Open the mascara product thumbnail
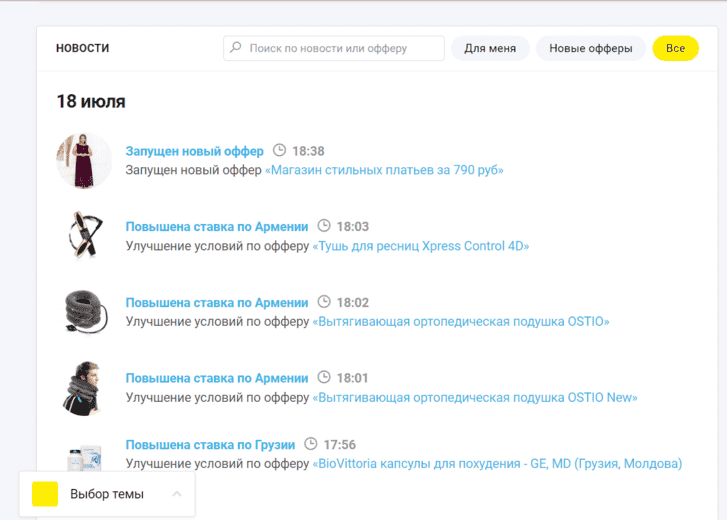 pos(85,235)
